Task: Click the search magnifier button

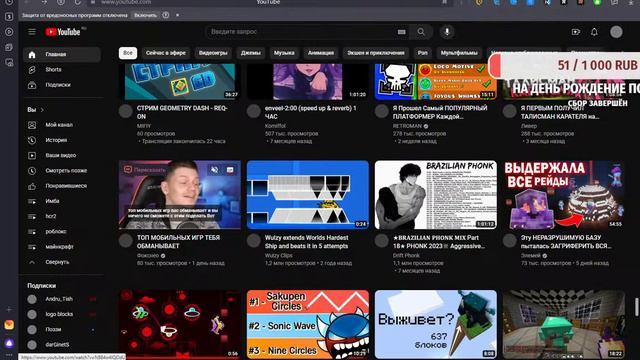Action: 421,32
